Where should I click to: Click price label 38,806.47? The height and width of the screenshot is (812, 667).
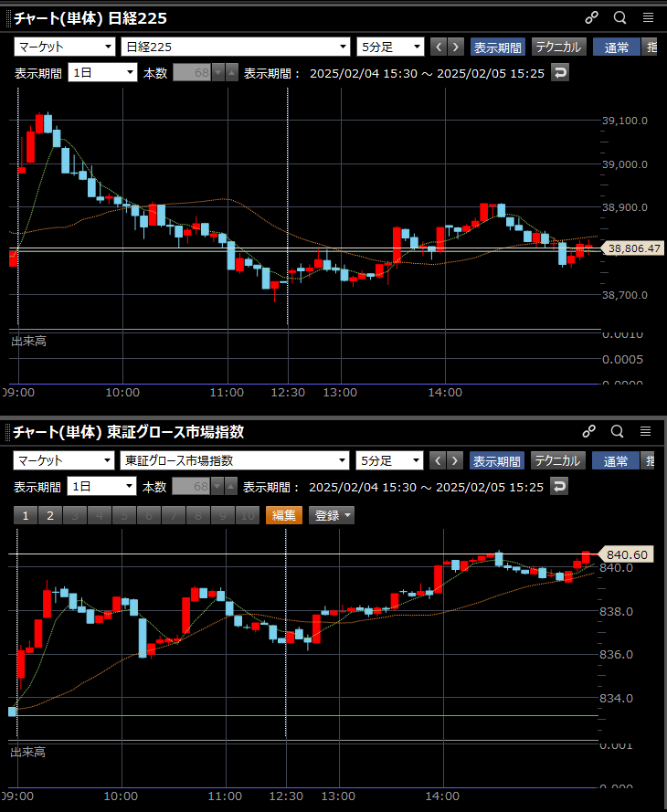point(633,248)
